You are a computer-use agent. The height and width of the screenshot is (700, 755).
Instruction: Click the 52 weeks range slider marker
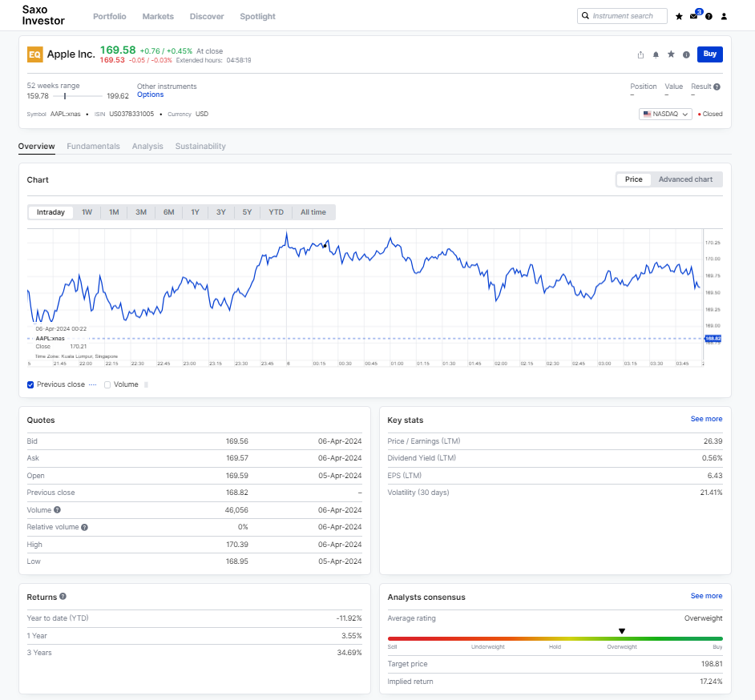pos(65,96)
